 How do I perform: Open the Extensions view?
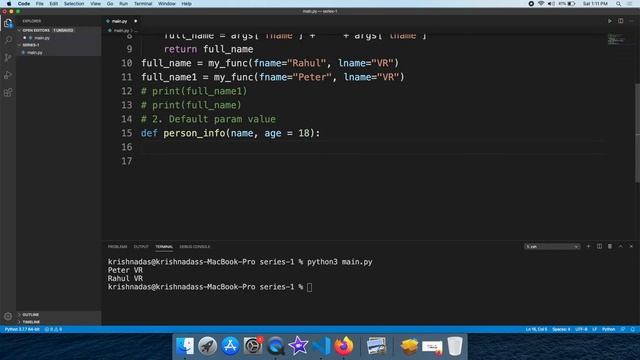pyautogui.click(x=8, y=93)
